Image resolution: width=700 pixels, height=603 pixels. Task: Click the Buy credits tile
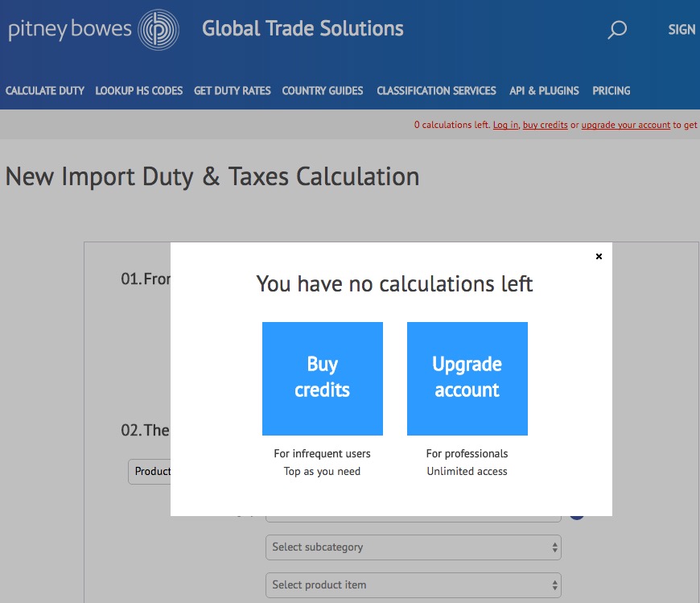323,378
